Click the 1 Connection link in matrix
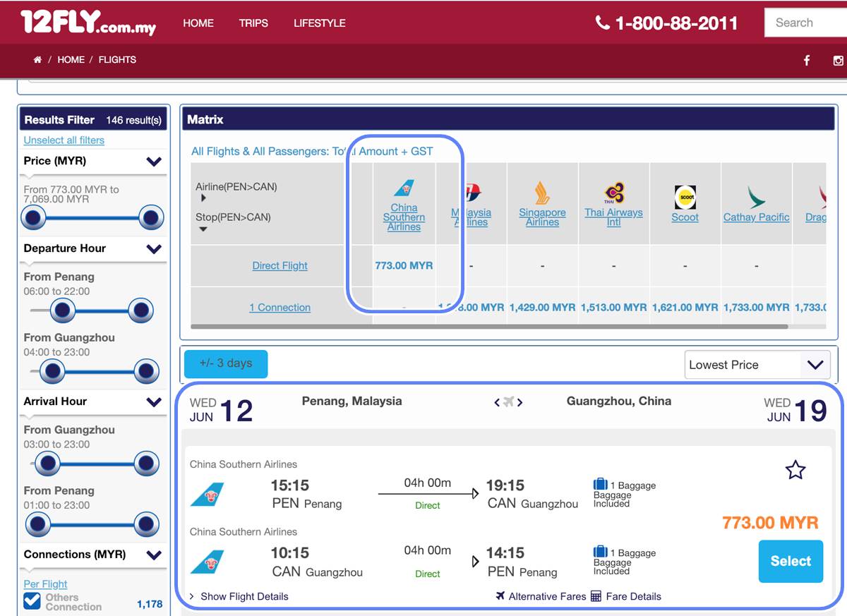 pyautogui.click(x=280, y=308)
